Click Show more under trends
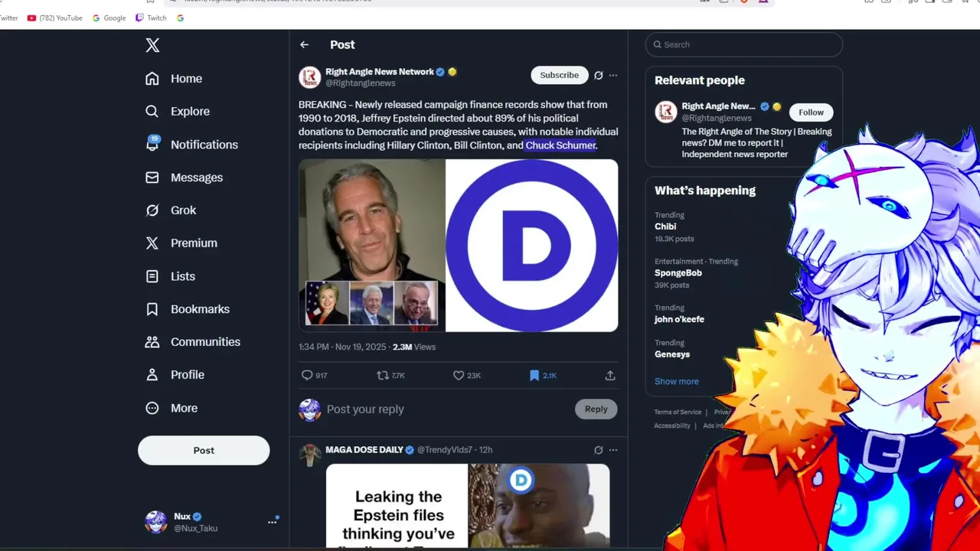 677,381
